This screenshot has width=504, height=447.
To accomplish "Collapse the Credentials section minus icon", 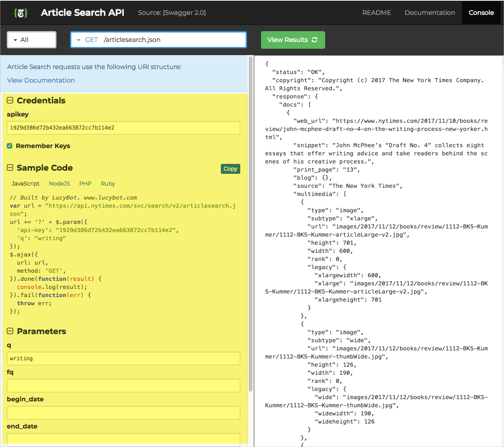I will [10, 101].
